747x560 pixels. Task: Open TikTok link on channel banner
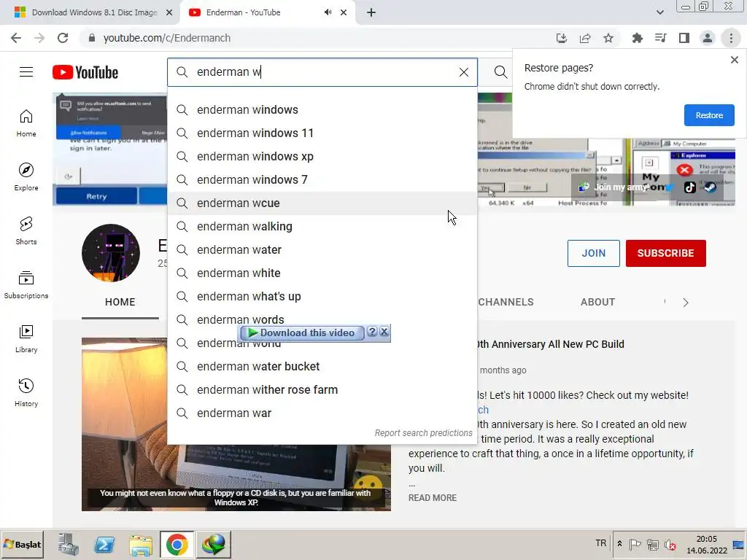coord(690,187)
